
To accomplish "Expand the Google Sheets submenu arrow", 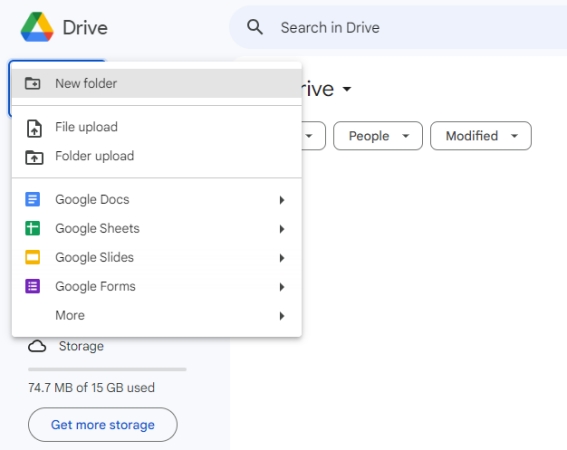I will click(282, 229).
